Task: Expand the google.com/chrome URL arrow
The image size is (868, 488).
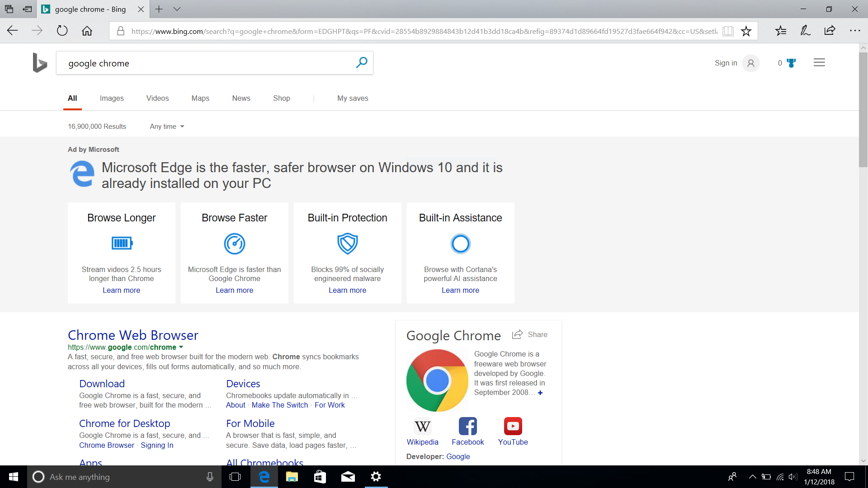Action: [x=181, y=347]
